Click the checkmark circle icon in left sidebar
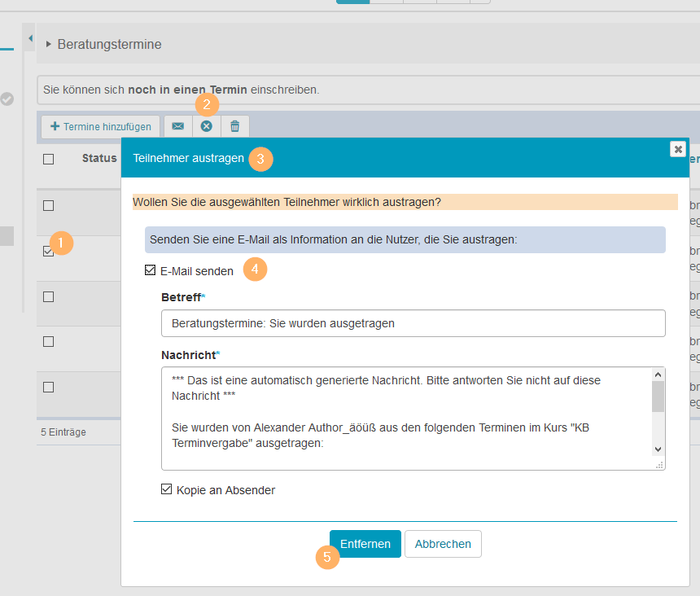This screenshot has height=596, width=700. pyautogui.click(x=7, y=99)
